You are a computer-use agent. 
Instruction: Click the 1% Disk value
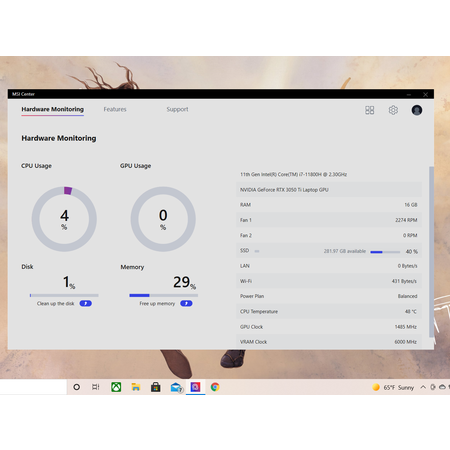coord(69,282)
